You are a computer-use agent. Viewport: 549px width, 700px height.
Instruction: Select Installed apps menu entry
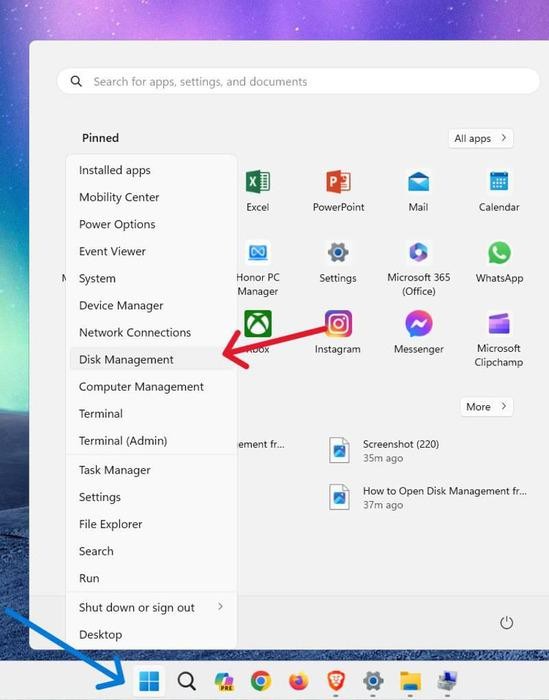tap(151, 170)
